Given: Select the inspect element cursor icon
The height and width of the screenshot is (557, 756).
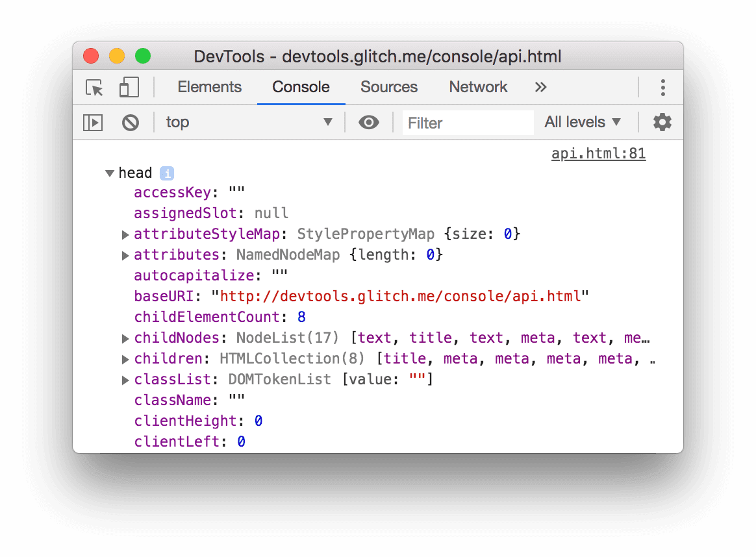Looking at the screenshot, I should 94,87.
